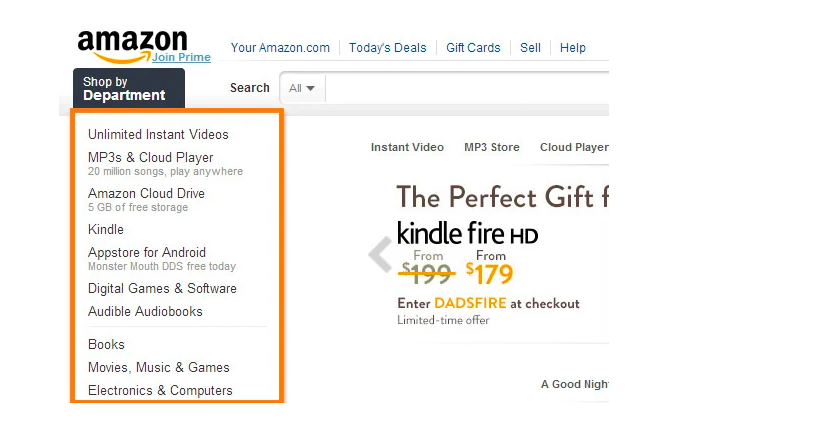Viewport: 824px width, 432px height.
Task: Expand the Shop by Department menu
Action: pos(129,88)
